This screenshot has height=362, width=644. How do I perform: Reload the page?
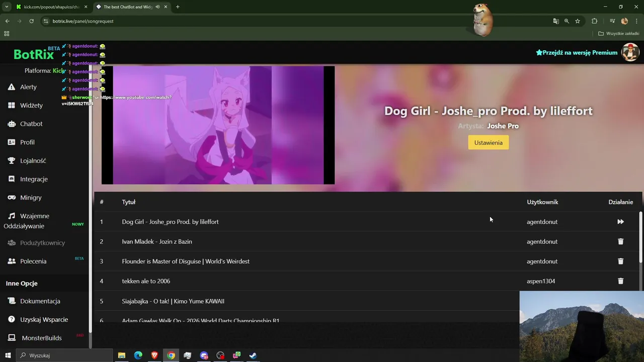click(31, 21)
